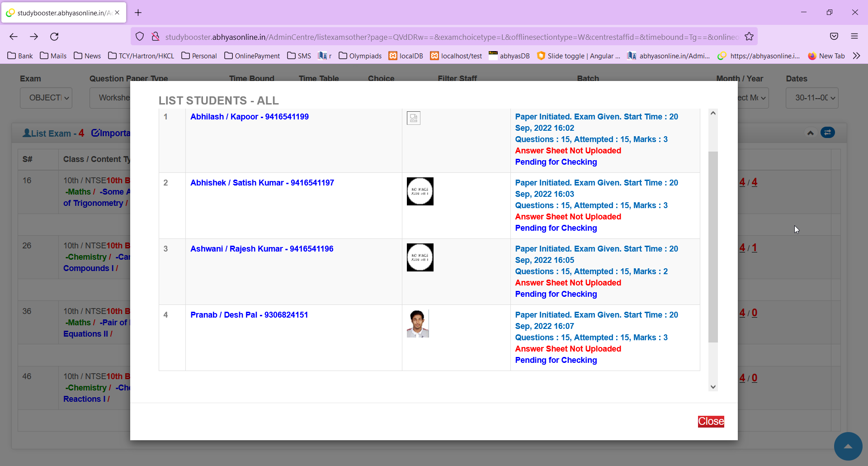
Task: Click the back navigation arrow
Action: (x=14, y=37)
